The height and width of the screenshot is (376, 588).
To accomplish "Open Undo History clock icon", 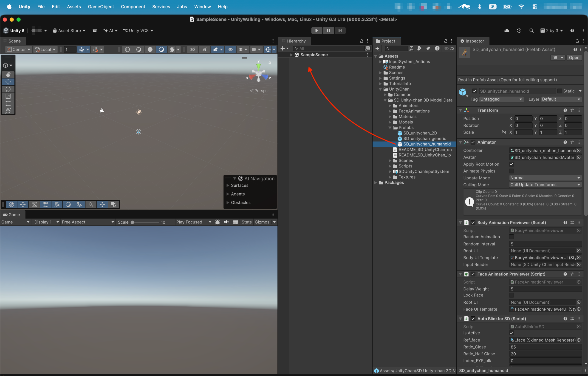I will click(x=519, y=31).
